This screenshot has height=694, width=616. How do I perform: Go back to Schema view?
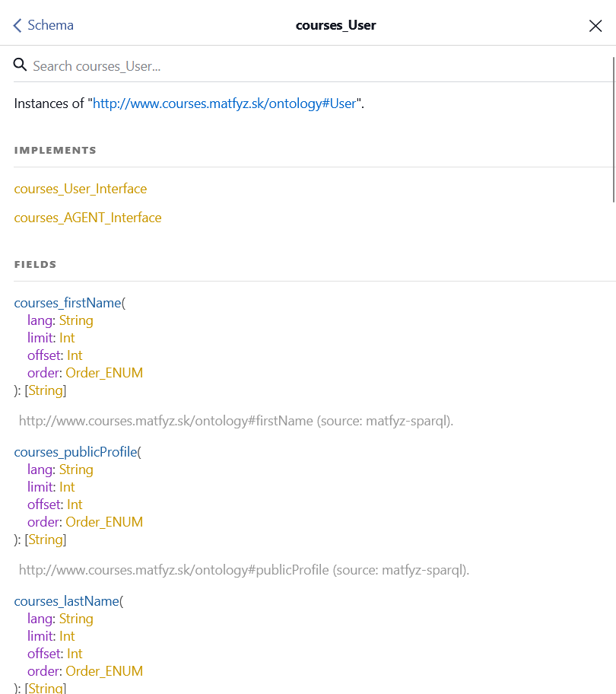43,25
